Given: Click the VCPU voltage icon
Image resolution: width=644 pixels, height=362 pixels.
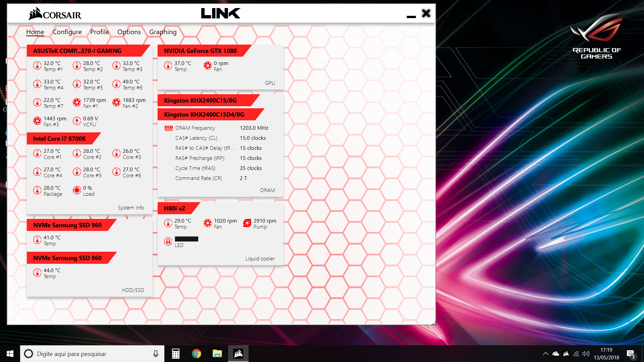Looking at the screenshot, I should pyautogui.click(x=77, y=121).
